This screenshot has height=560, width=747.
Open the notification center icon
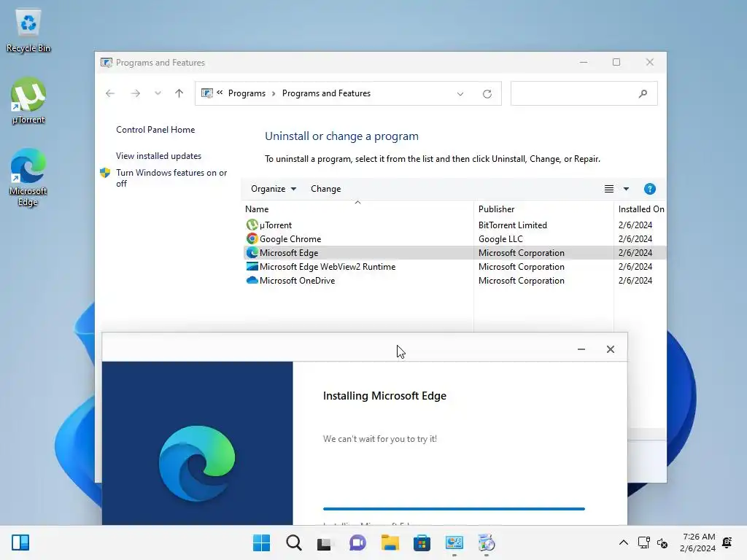pyautogui.click(x=727, y=542)
